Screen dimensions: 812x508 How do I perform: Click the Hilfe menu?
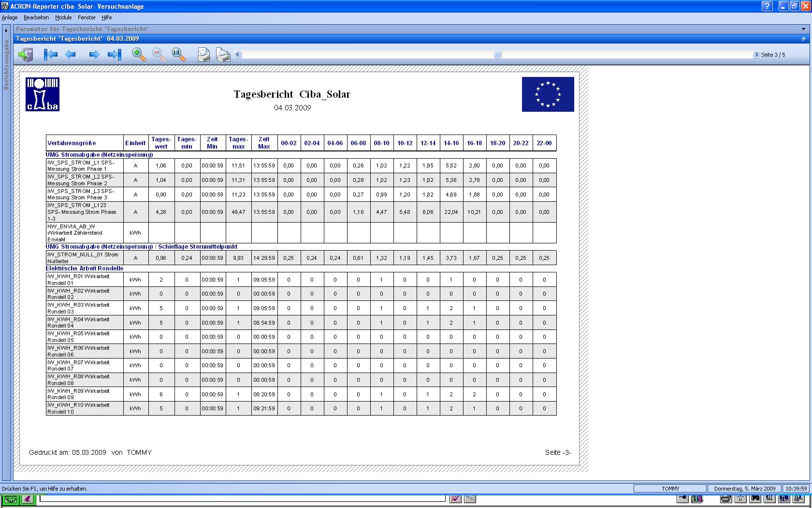pyautogui.click(x=107, y=17)
